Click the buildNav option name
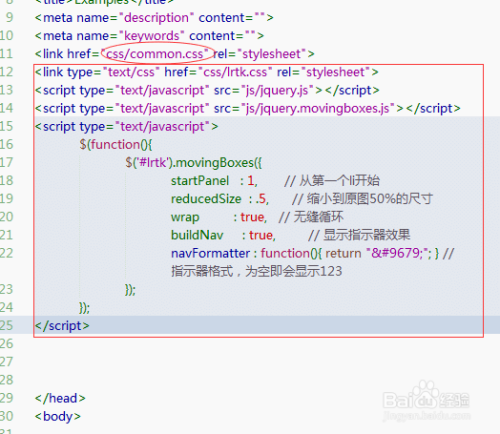Screen dimensions: 500x434 tap(197, 235)
